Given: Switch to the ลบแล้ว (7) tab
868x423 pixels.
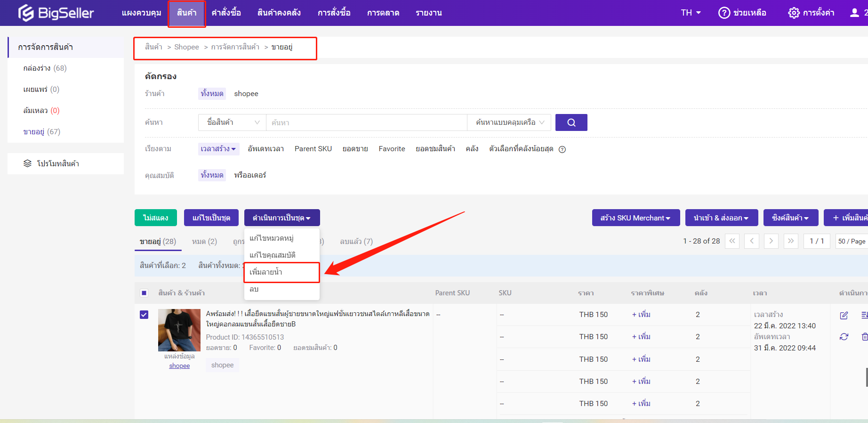Looking at the screenshot, I should click(x=356, y=241).
